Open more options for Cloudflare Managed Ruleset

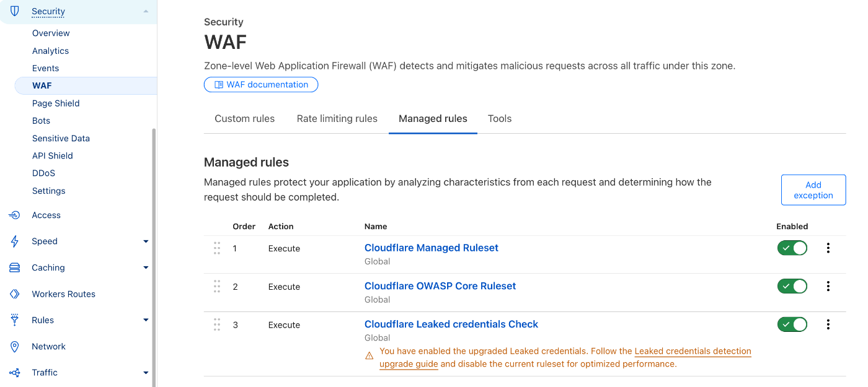pyautogui.click(x=828, y=248)
